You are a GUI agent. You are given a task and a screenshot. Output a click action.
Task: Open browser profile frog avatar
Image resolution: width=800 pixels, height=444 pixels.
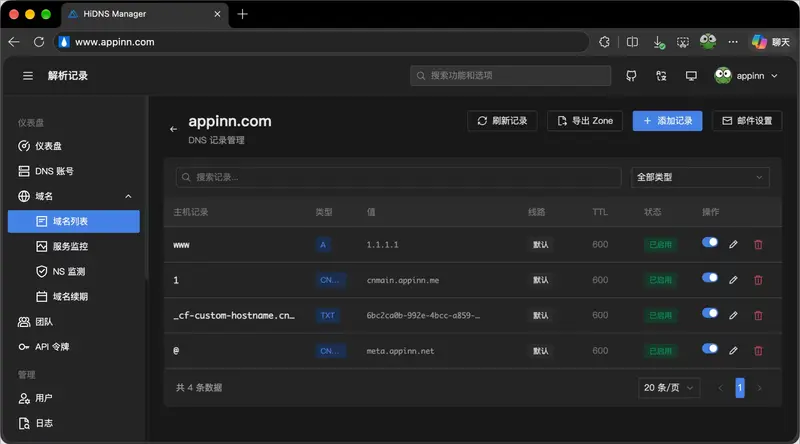[x=708, y=41]
